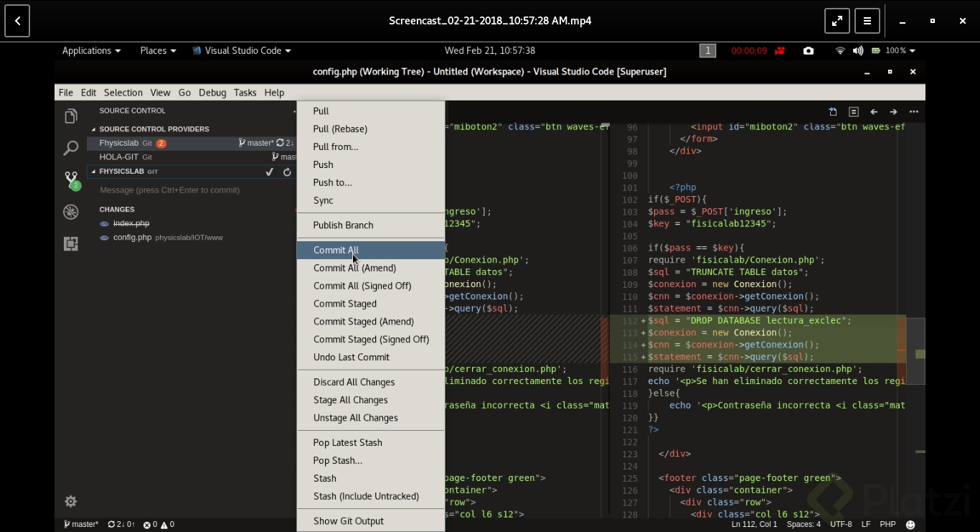Image resolution: width=980 pixels, height=532 pixels.
Task: Go back with the video player arrow
Action: (17, 21)
